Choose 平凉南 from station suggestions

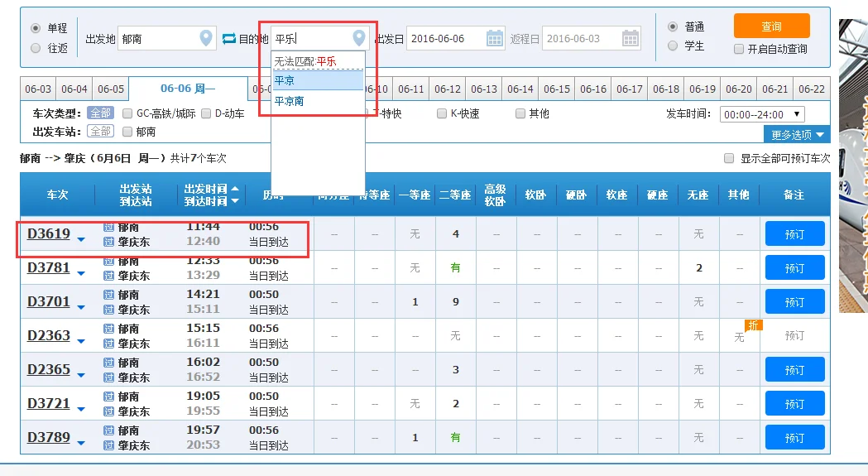[x=318, y=101]
